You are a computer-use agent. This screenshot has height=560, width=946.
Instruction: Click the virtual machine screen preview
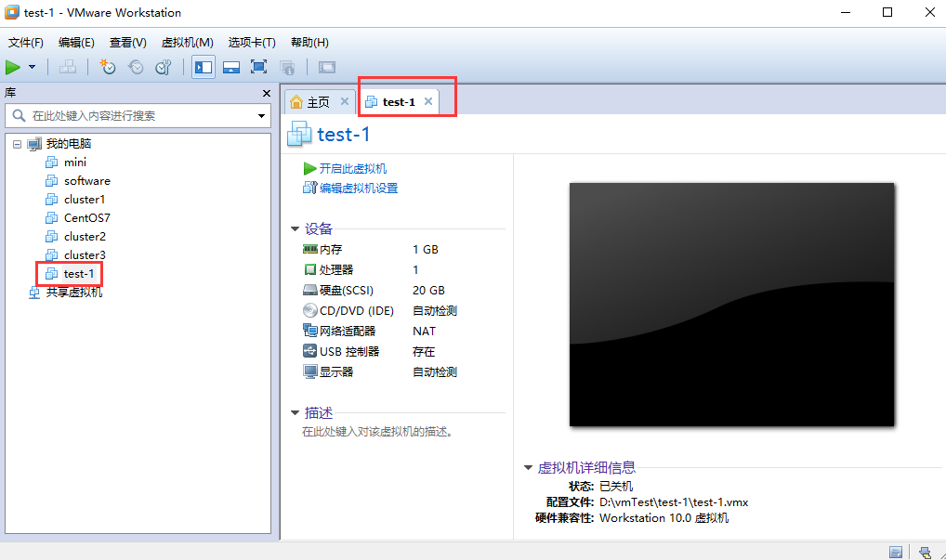(x=732, y=305)
